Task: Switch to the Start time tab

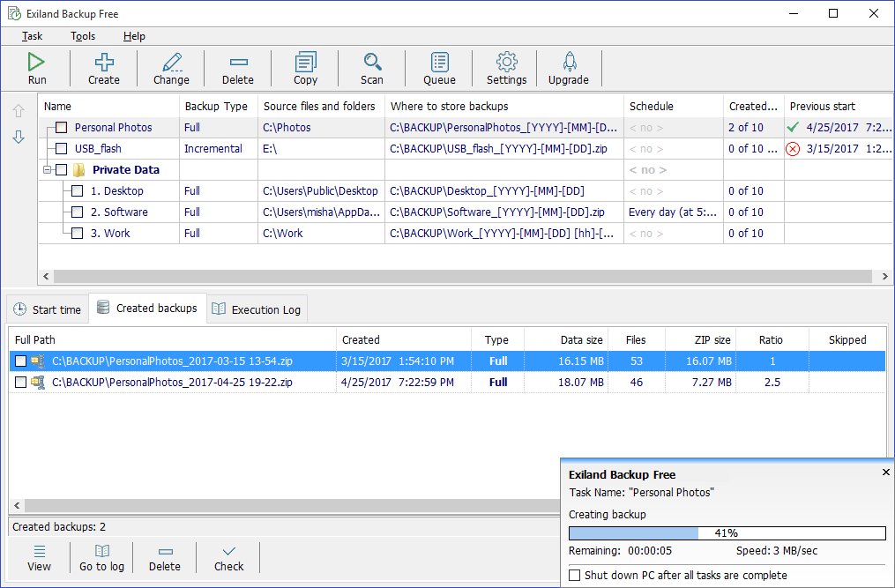Action: (x=48, y=309)
